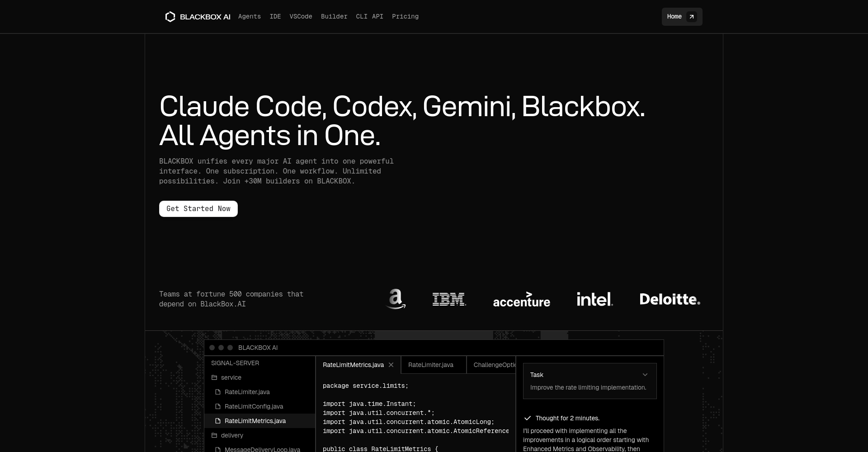The width and height of the screenshot is (868, 452).
Task: Select MessageDeliveryLoop.java in the file tree
Action: (262, 449)
